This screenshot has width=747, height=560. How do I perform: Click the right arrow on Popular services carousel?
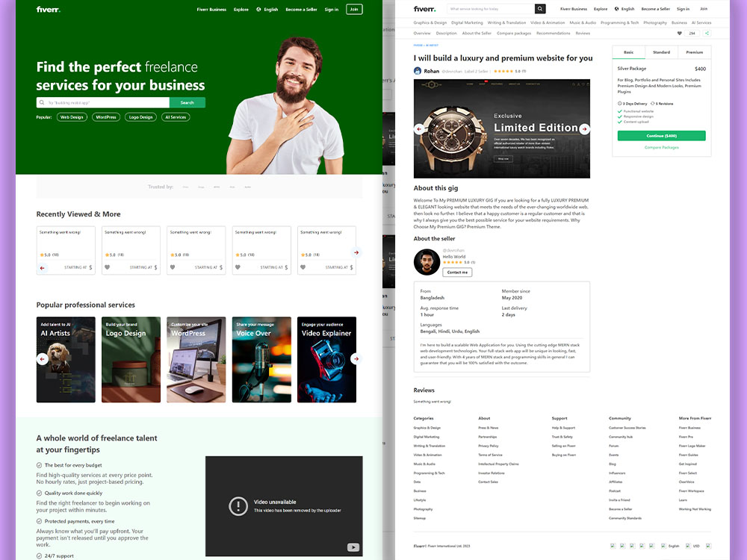(356, 358)
